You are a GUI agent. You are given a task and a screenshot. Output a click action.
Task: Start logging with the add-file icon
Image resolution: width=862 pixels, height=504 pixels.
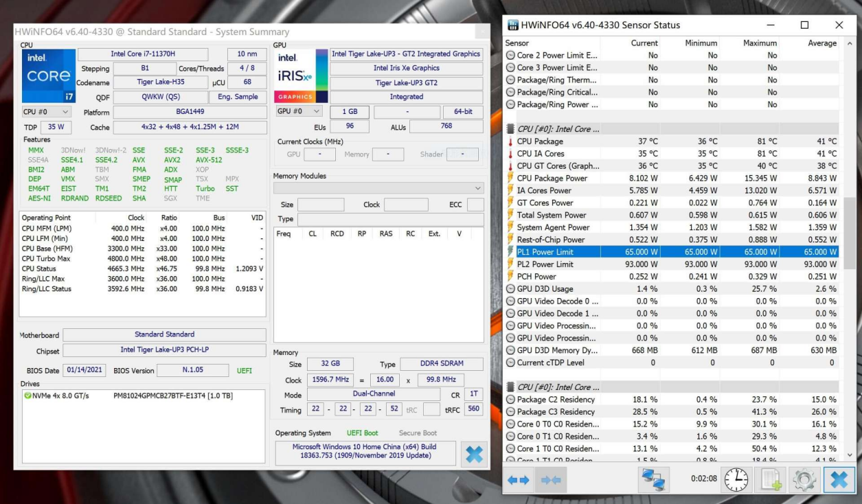click(769, 479)
